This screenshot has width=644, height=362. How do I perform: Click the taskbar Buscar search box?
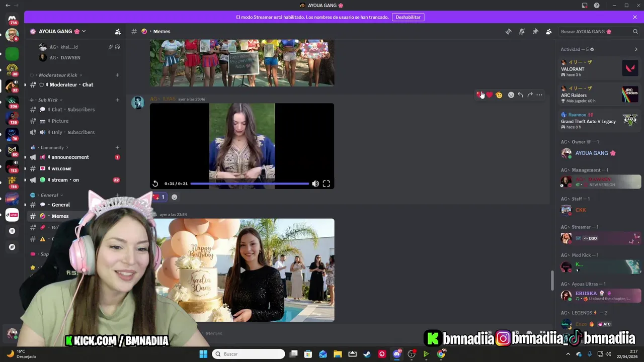[x=249, y=354]
